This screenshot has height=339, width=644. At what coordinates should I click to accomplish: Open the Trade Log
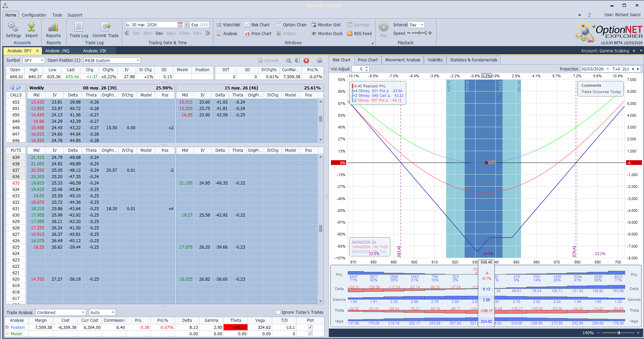point(79,30)
